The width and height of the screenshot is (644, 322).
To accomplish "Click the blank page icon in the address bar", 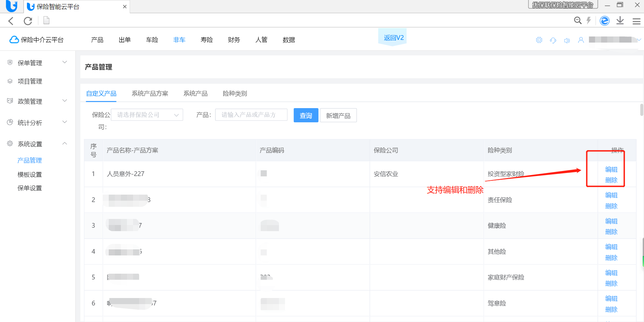I will (x=47, y=21).
